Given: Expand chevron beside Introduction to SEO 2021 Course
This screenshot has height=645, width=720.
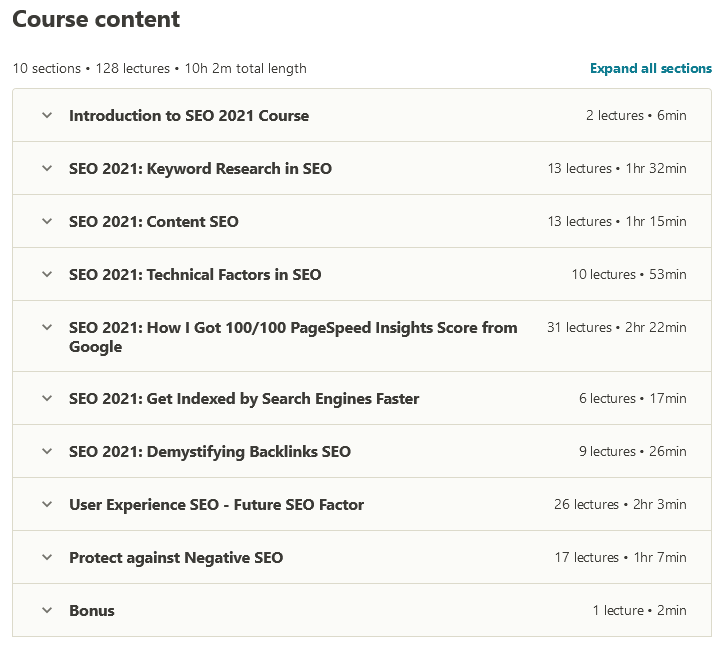Looking at the screenshot, I should [46, 115].
